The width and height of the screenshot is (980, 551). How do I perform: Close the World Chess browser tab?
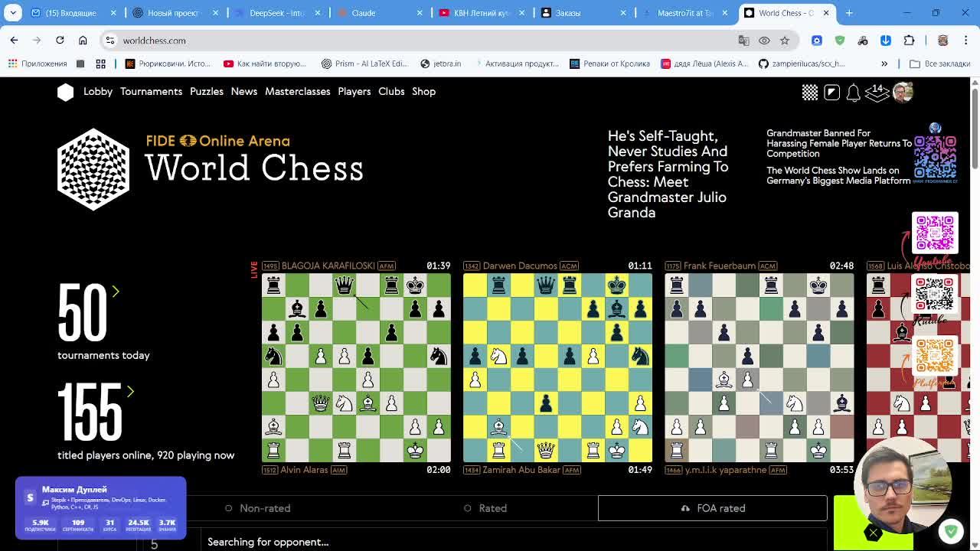826,13
